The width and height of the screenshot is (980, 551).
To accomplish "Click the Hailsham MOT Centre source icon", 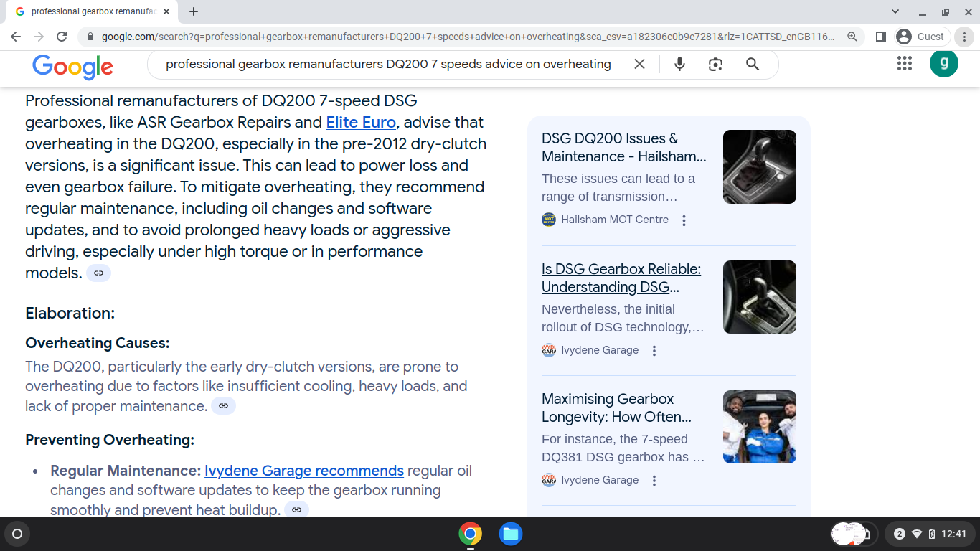I will (x=549, y=220).
